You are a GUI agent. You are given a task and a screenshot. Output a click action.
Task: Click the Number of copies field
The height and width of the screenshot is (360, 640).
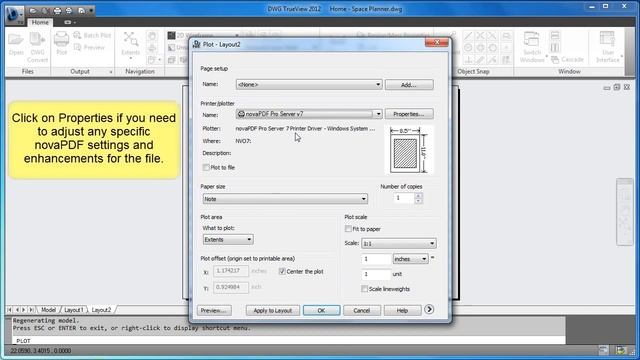point(403,198)
